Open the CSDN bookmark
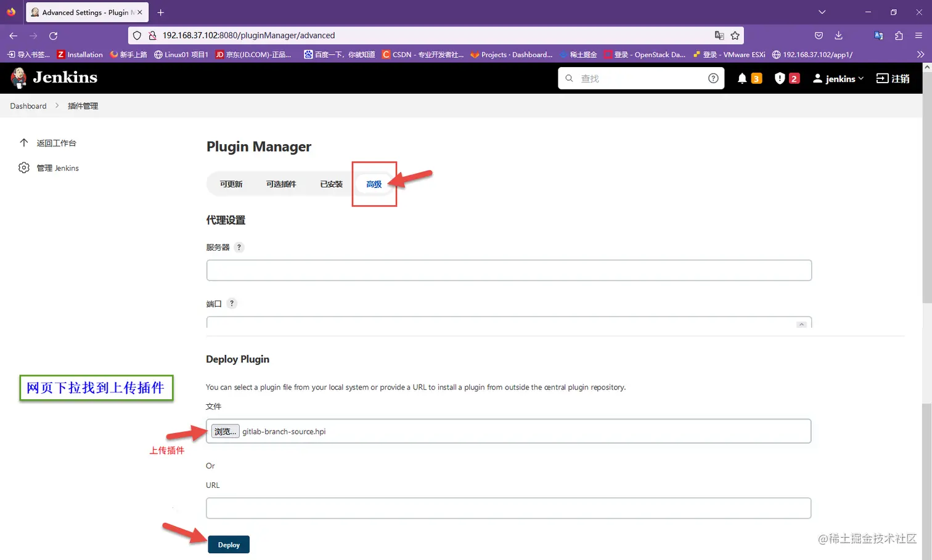Screen dimensions: 932x560 (x=423, y=54)
